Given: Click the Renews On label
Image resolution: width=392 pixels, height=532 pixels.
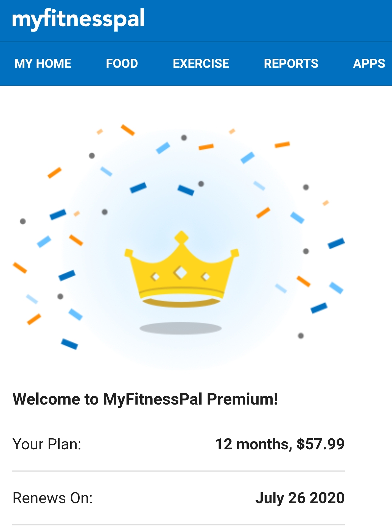Looking at the screenshot, I should [53, 498].
